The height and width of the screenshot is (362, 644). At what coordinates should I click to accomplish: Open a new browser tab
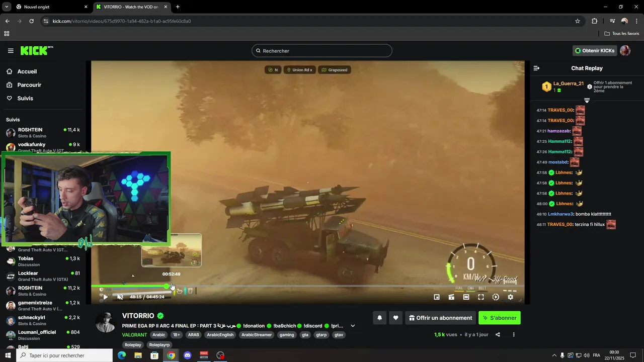coord(178,7)
